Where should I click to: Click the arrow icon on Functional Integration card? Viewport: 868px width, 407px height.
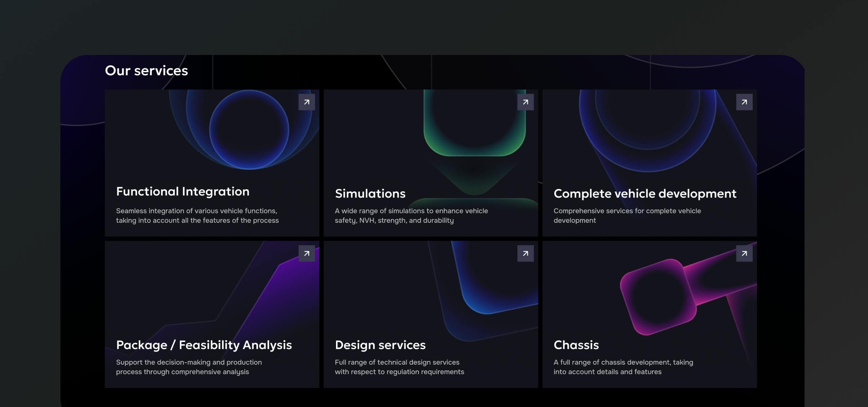[x=307, y=102]
